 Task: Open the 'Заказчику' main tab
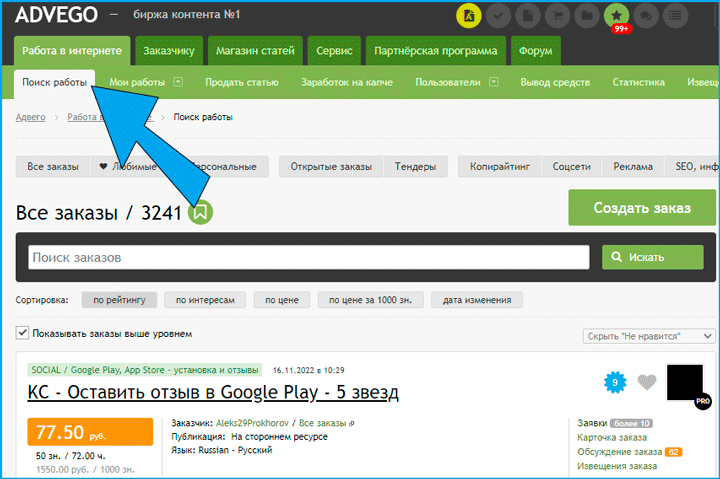169,51
